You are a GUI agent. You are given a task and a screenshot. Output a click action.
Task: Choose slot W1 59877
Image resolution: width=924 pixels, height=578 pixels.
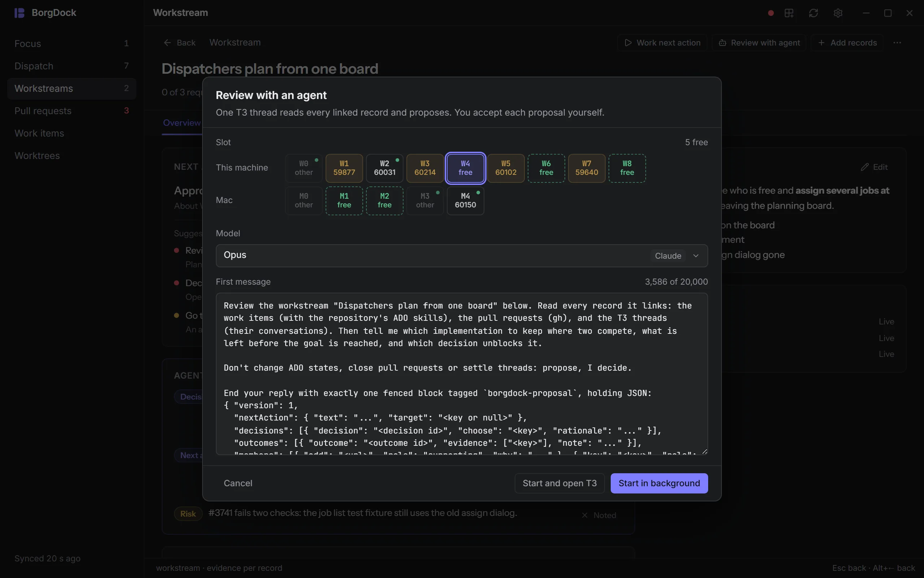[344, 168]
